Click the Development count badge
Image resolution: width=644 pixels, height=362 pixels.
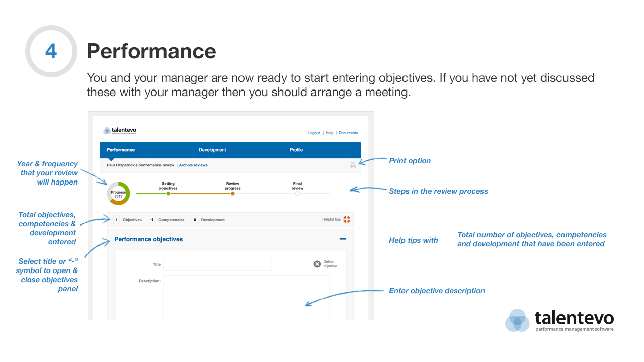click(x=195, y=220)
